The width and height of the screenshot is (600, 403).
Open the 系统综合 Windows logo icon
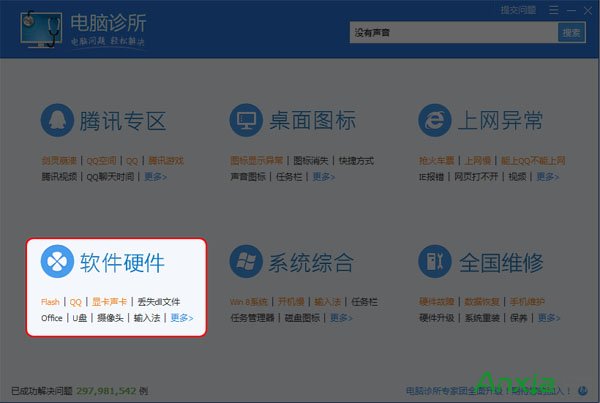tap(246, 262)
